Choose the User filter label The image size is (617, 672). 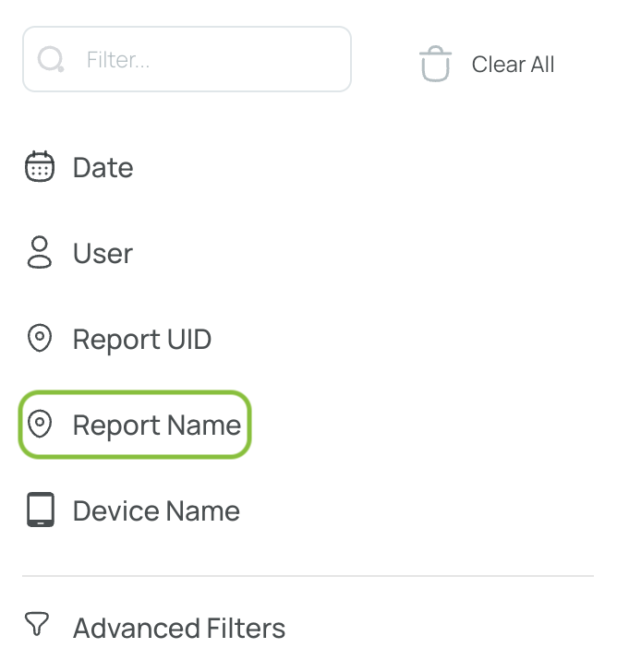(103, 253)
